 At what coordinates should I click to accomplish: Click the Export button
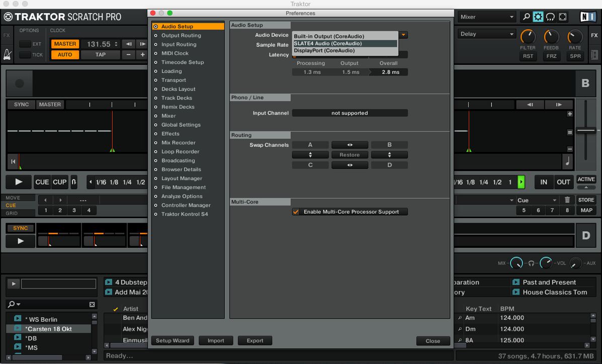tap(255, 340)
